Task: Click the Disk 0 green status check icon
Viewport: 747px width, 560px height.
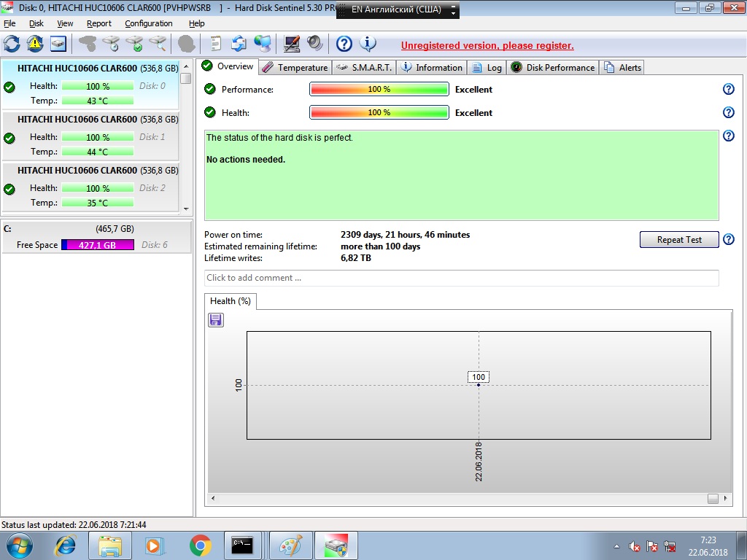Action: click(9, 87)
